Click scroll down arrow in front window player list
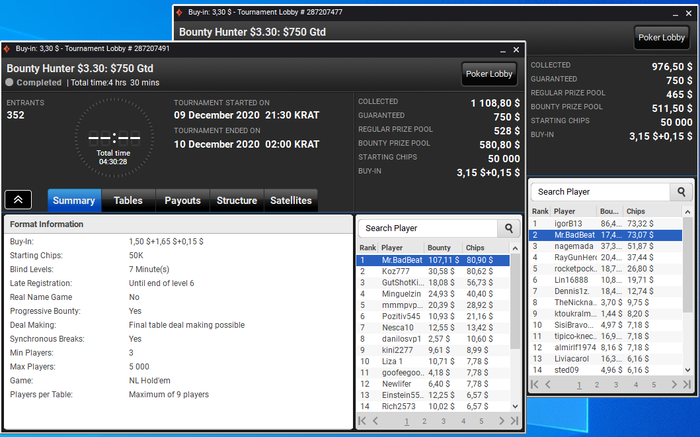This screenshot has width=700, height=437. 515,406
